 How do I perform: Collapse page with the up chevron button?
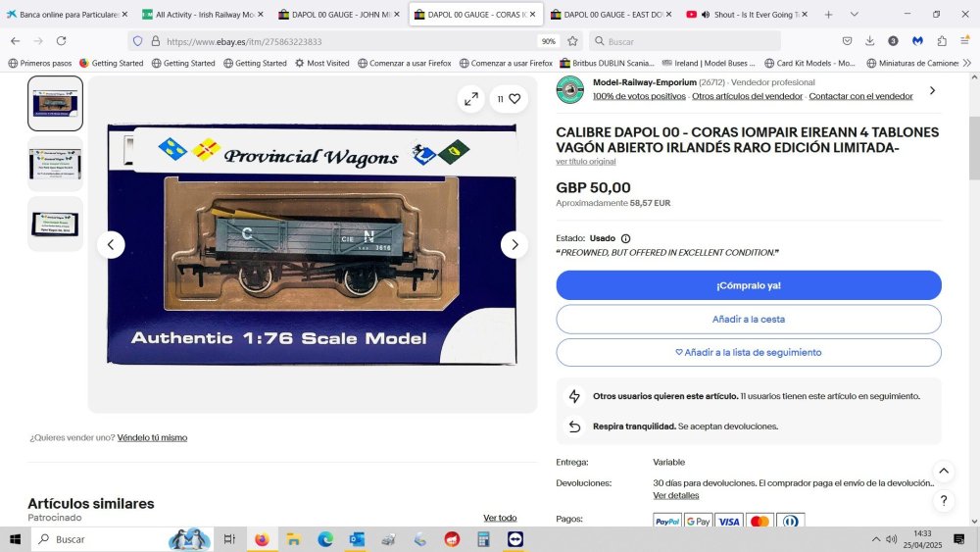click(944, 471)
